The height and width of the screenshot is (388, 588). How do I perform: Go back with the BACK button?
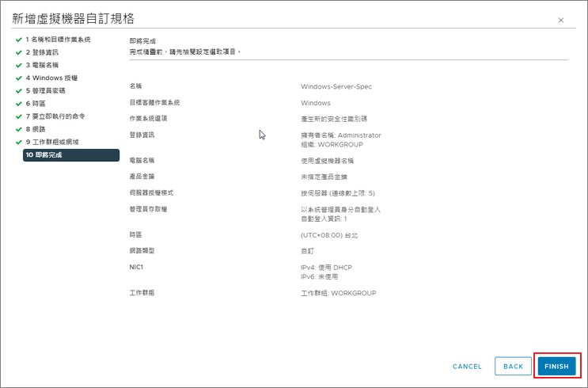tap(513, 367)
